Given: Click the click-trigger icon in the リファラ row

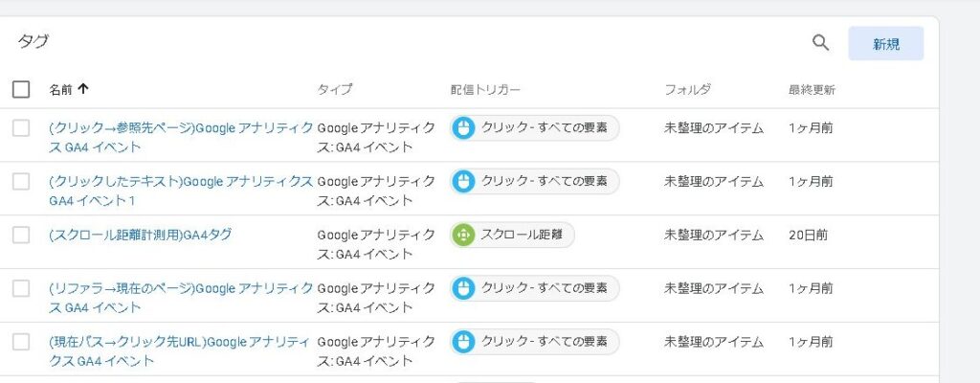Looking at the screenshot, I should (x=464, y=288).
